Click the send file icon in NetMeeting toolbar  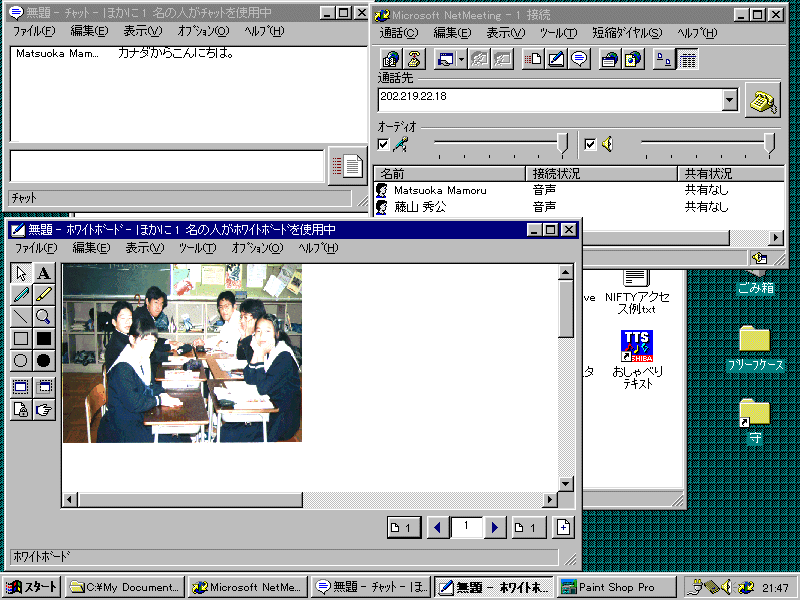(x=534, y=59)
